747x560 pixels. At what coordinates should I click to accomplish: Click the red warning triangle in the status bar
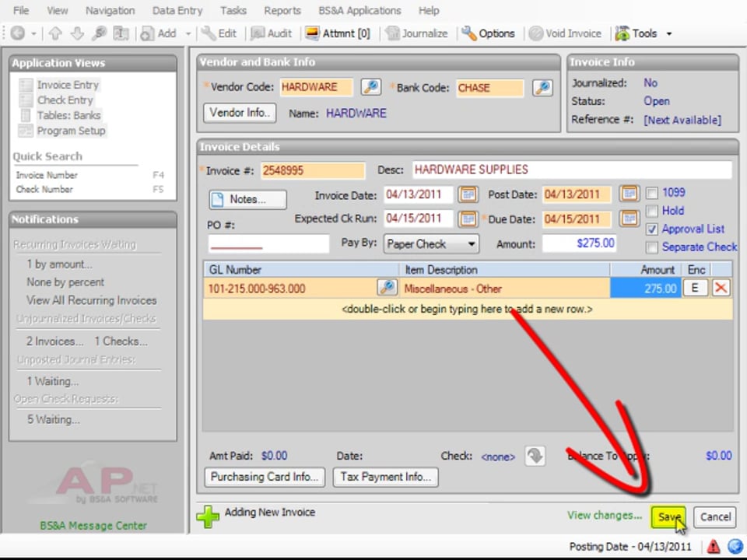(714, 546)
